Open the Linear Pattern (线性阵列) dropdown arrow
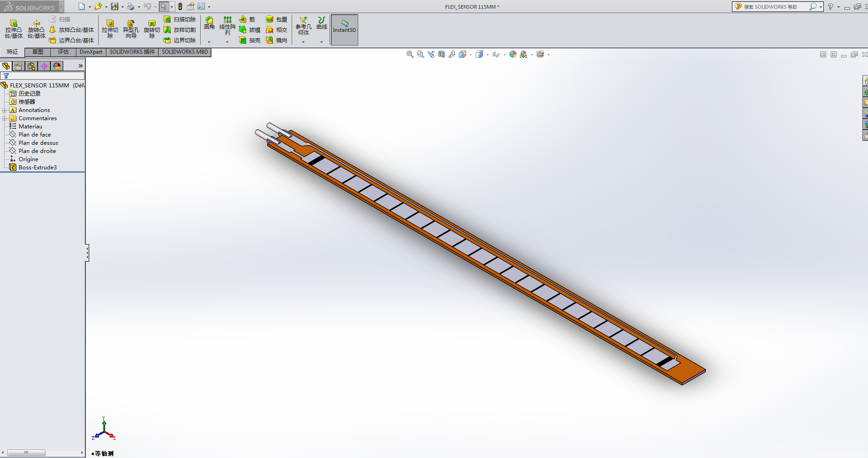868x458 pixels. click(227, 42)
